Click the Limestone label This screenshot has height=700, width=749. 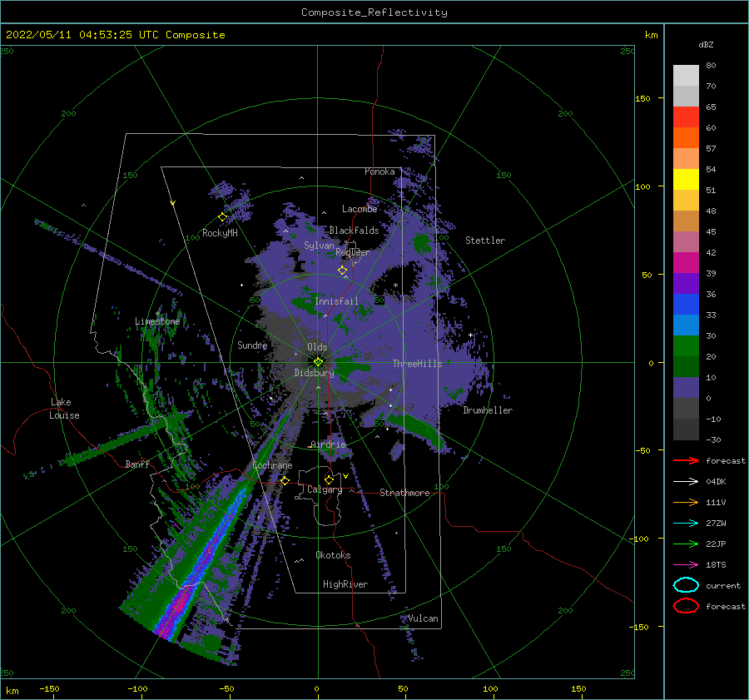tap(157, 321)
